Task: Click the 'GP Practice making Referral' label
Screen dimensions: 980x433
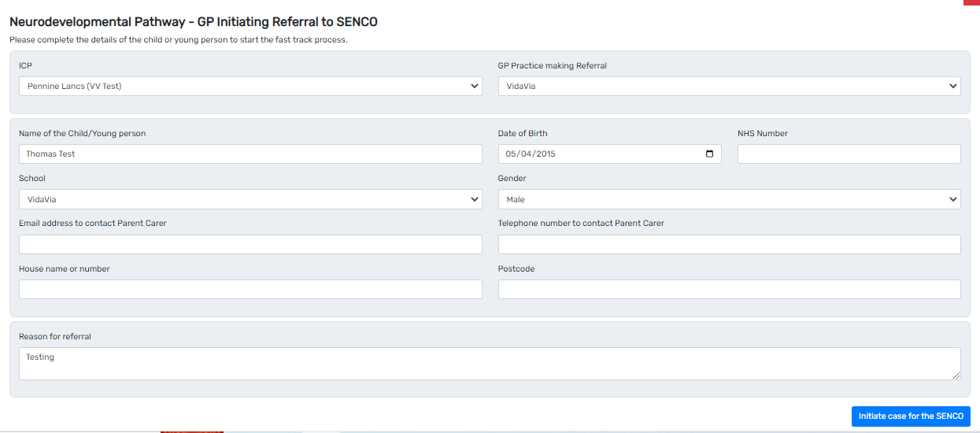Action: (x=553, y=65)
